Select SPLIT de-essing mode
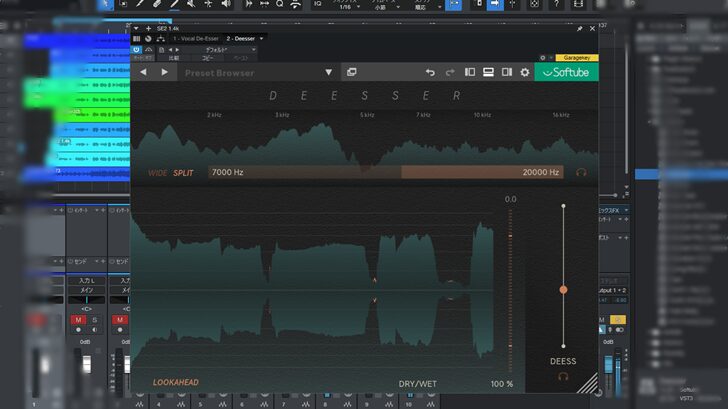This screenshot has height=409, width=728. point(183,173)
